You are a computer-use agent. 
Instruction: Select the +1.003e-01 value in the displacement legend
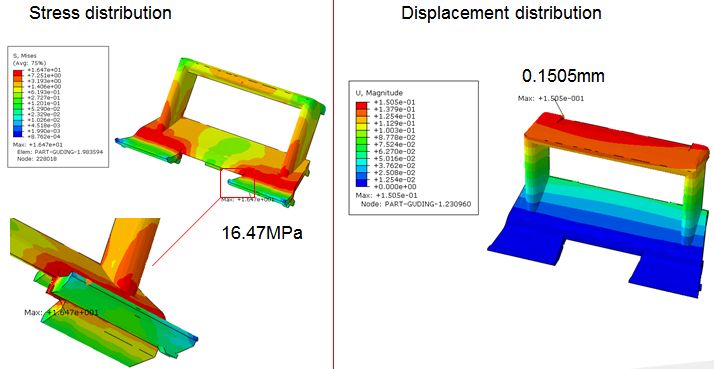point(394,130)
